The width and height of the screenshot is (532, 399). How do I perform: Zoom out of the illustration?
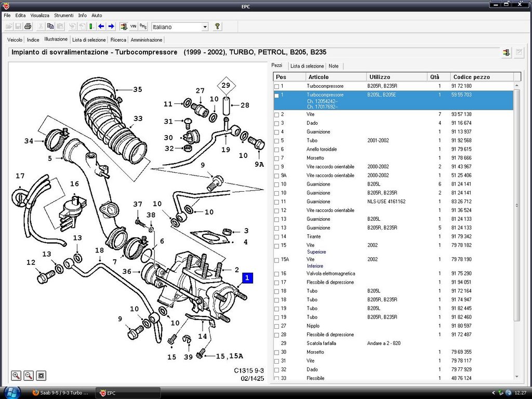(29, 375)
